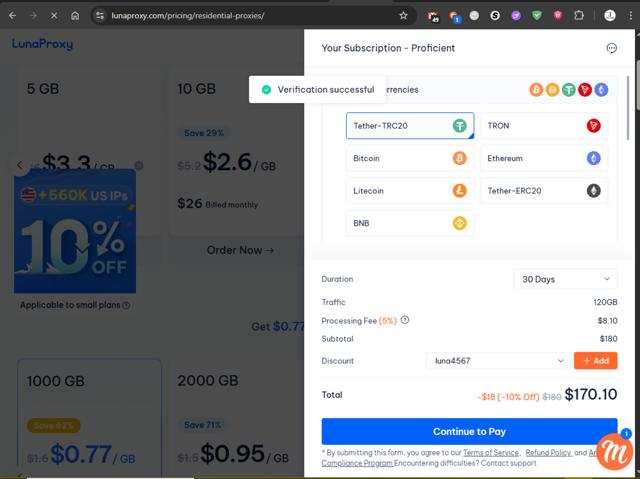Viewport: 640px width, 479px height.
Task: Click Your Subscription - Proficient heading
Action: (x=388, y=48)
